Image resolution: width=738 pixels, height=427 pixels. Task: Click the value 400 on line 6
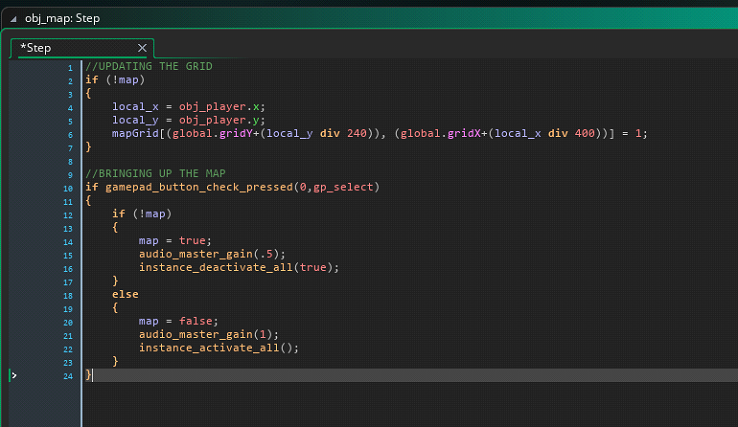pos(585,133)
